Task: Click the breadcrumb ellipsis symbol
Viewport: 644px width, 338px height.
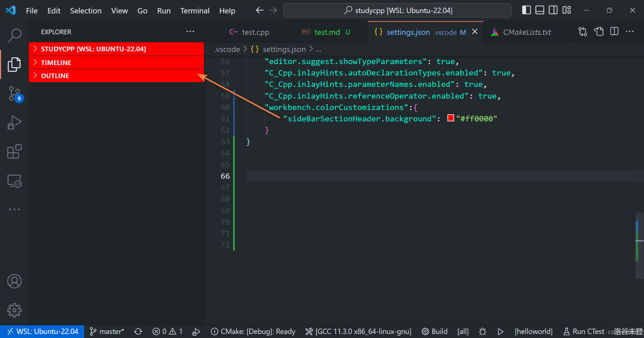Action: coord(318,50)
